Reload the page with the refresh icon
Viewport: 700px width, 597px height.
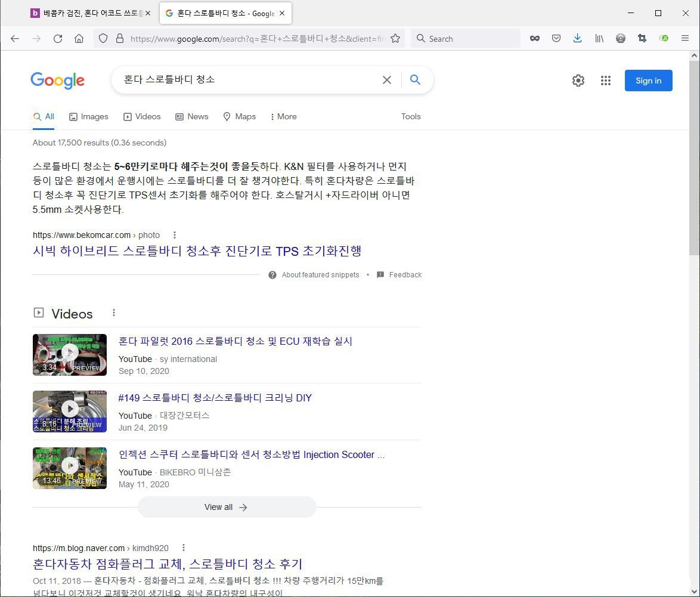pyautogui.click(x=58, y=39)
